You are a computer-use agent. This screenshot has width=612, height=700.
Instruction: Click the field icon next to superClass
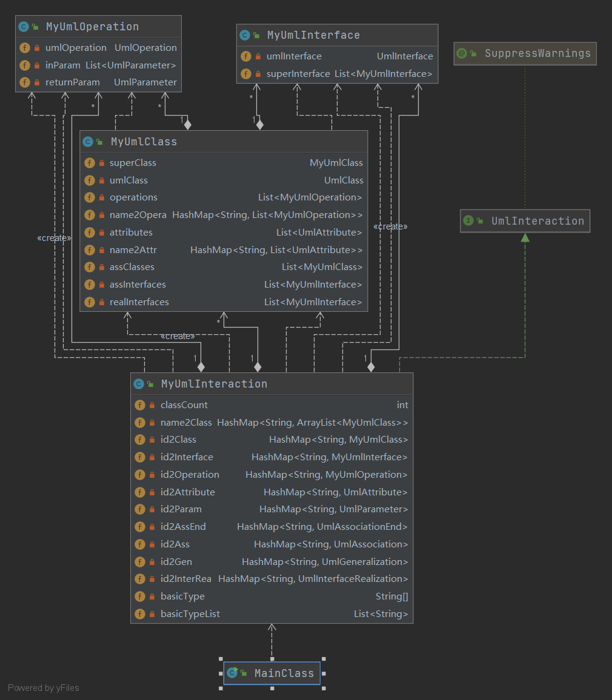click(x=90, y=163)
